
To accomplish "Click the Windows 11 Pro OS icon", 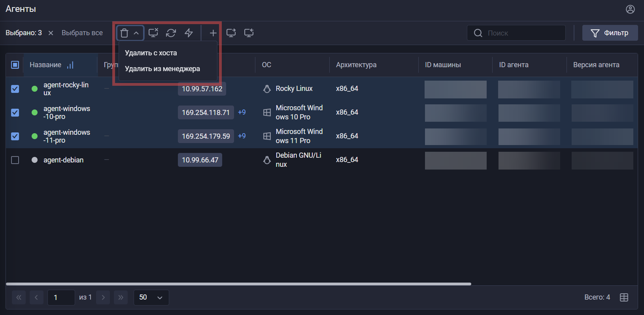I will pyautogui.click(x=267, y=136).
